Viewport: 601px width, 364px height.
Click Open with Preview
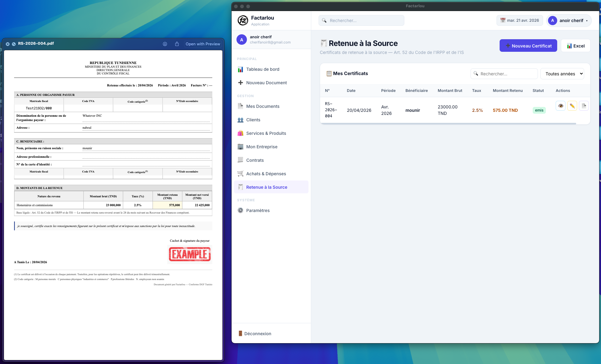point(202,44)
